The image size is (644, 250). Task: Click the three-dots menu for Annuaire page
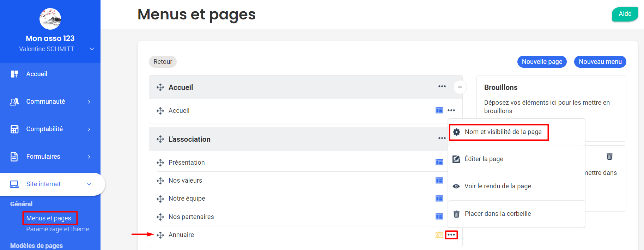(x=451, y=235)
